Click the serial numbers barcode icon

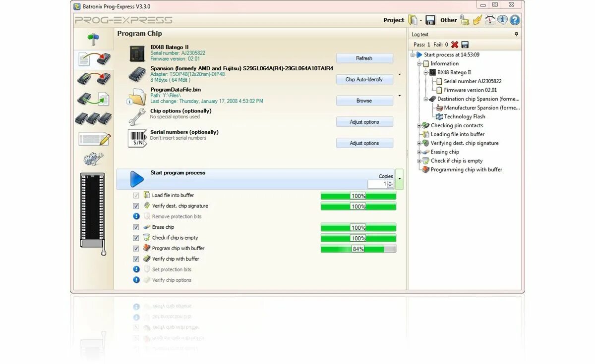(x=137, y=139)
